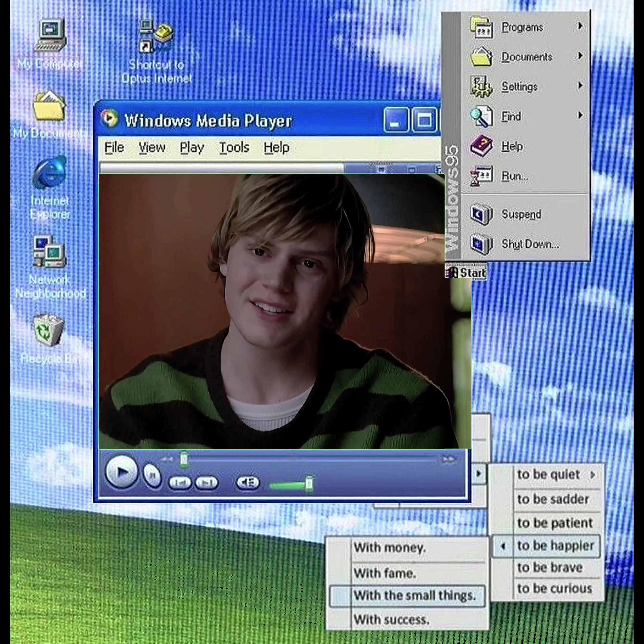The width and height of the screenshot is (644, 644).
Task: Mute the Media Player sound
Action: click(247, 482)
